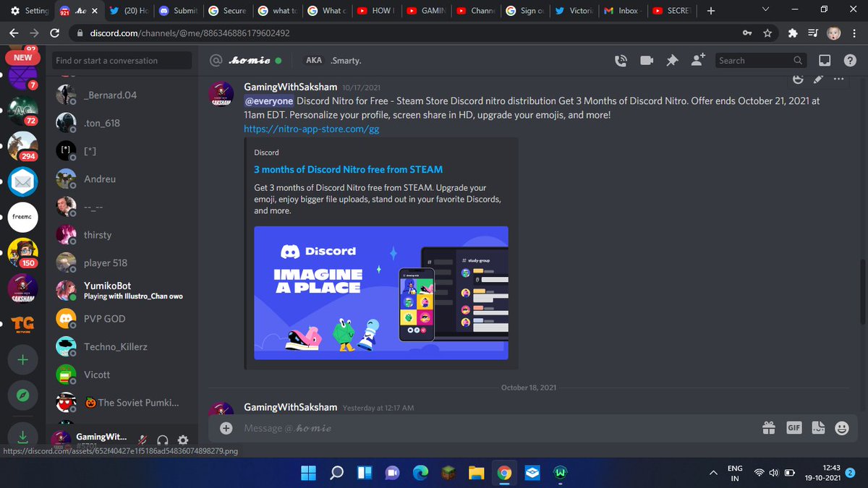868x488 pixels.
Task: Go back in browser
Action: (14, 33)
